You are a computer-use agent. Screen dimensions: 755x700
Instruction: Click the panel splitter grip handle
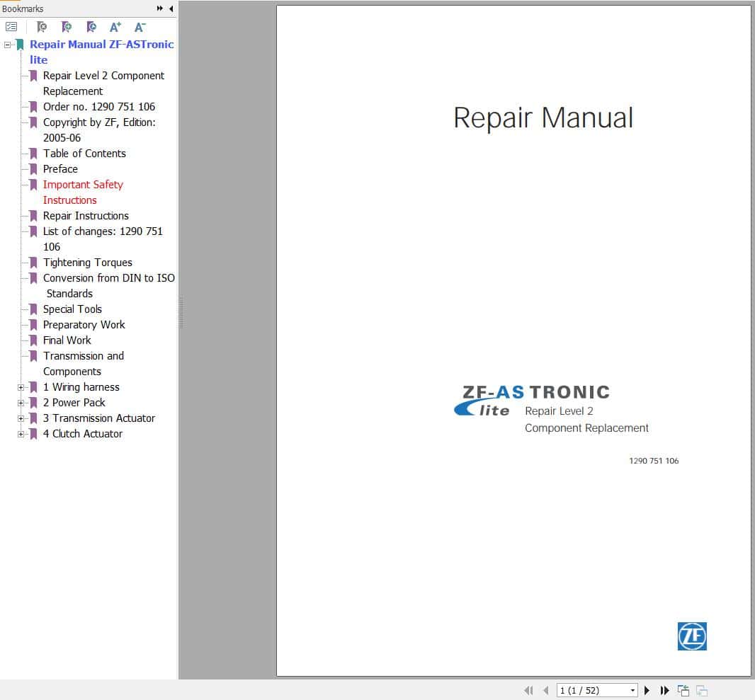181,313
